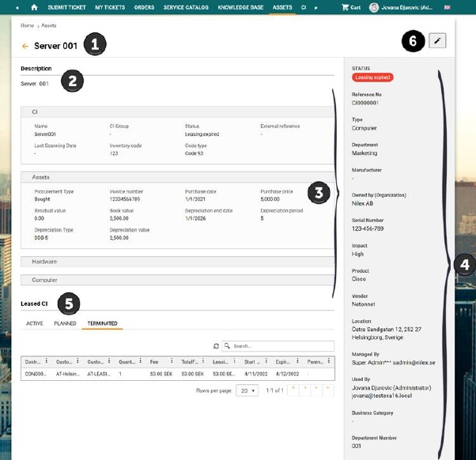The image size is (476, 460).
Task: Click the UK flag language icon
Action: pos(448,7)
